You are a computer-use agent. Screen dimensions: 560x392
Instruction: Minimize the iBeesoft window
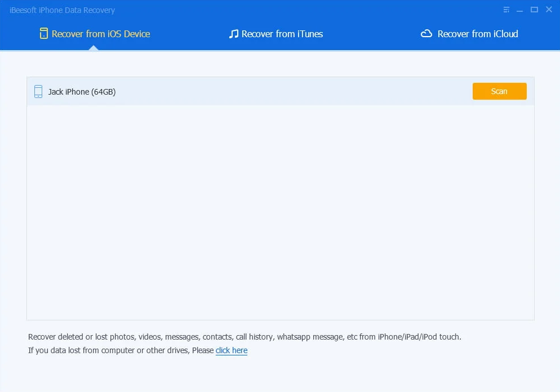click(x=519, y=10)
